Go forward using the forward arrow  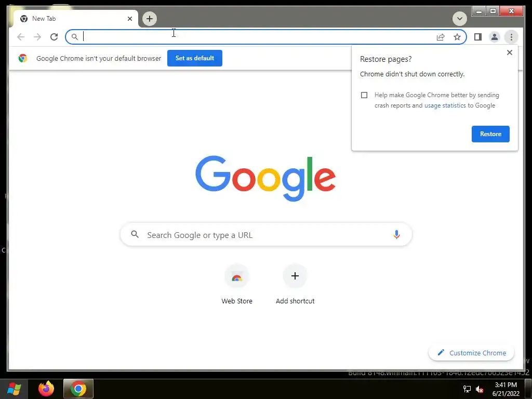click(x=37, y=37)
